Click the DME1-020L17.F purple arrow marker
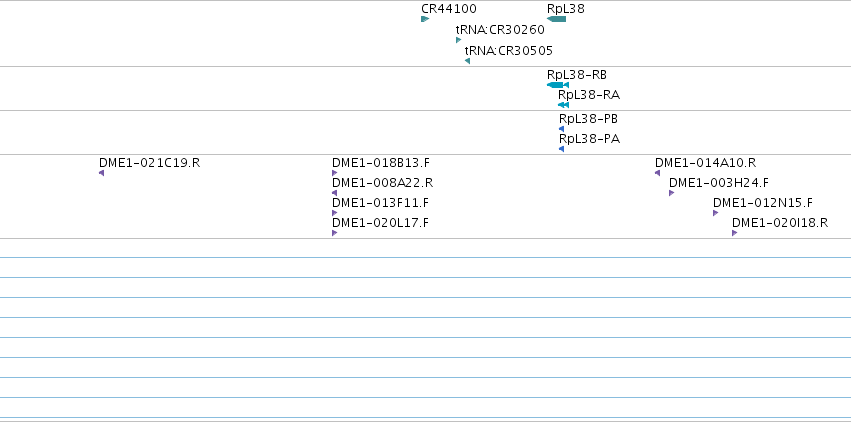The width and height of the screenshot is (851, 422). tap(334, 233)
